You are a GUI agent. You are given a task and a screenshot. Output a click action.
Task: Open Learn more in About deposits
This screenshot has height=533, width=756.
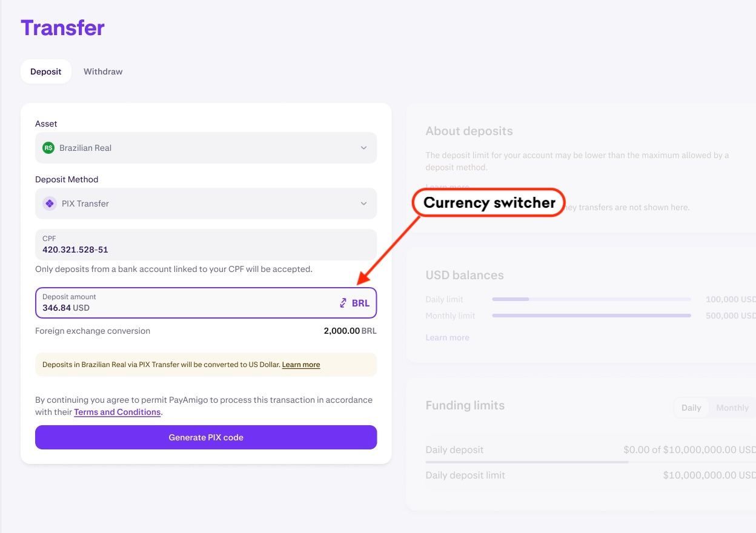pos(448,187)
